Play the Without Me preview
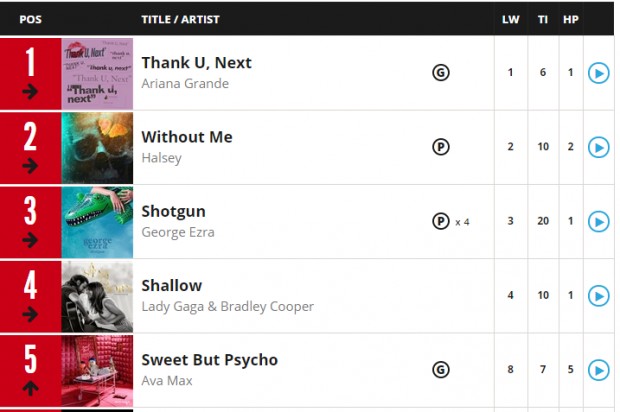620x412 pixels. coord(598,147)
